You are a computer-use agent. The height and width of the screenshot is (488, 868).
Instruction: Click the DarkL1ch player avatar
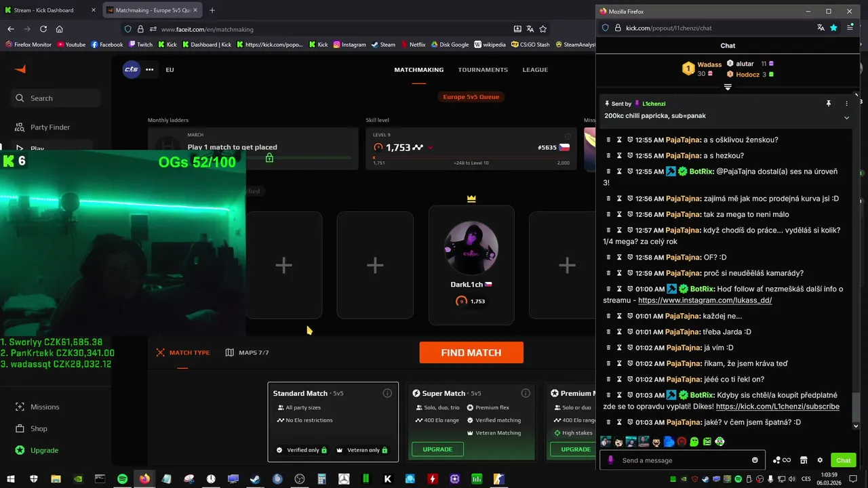click(x=471, y=247)
